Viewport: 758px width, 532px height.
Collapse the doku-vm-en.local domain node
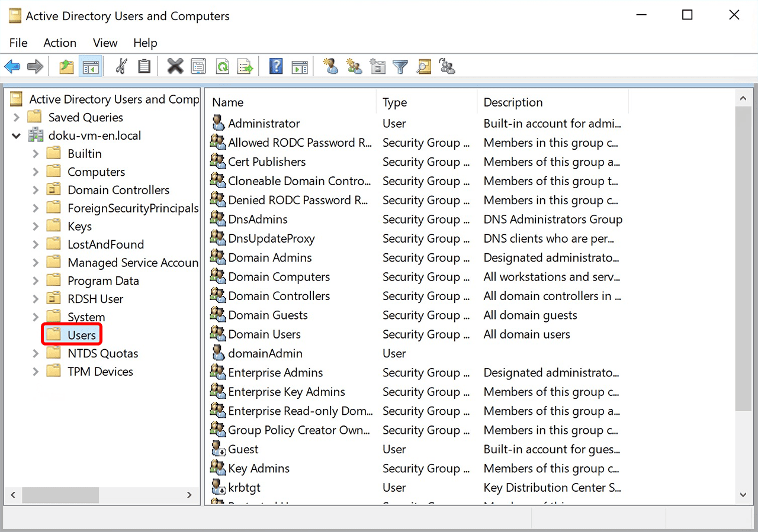click(x=16, y=136)
